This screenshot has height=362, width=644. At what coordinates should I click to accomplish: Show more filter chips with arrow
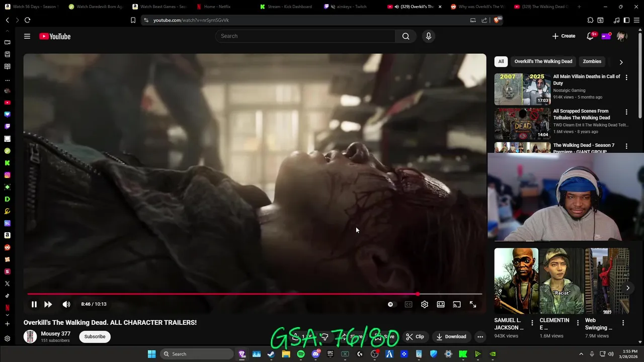tap(621, 62)
